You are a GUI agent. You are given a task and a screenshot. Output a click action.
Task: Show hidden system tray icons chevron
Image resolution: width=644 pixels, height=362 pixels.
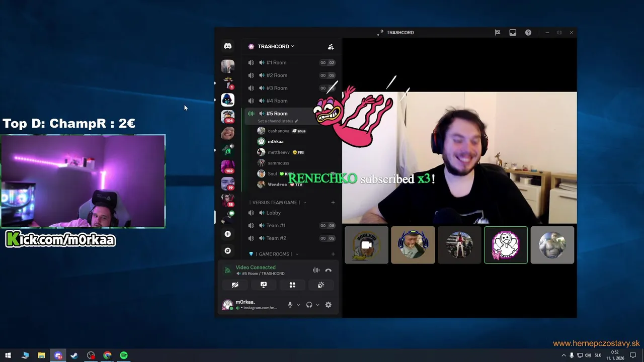point(563,355)
